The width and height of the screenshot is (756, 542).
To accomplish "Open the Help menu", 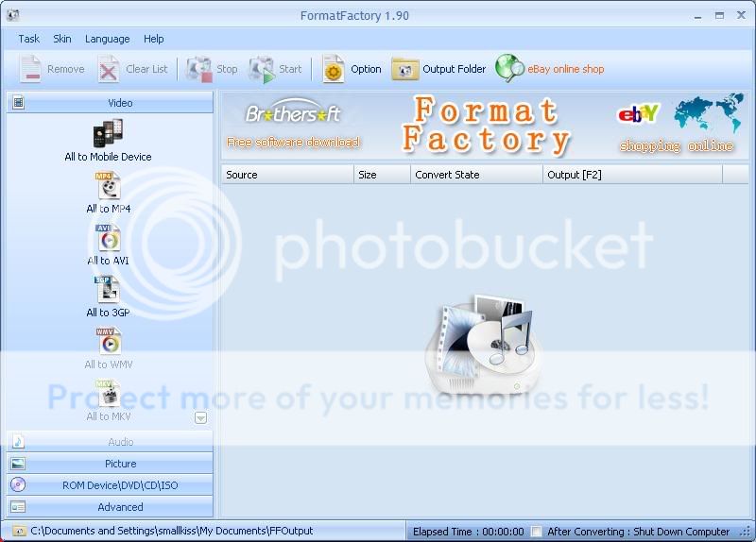I will click(154, 39).
